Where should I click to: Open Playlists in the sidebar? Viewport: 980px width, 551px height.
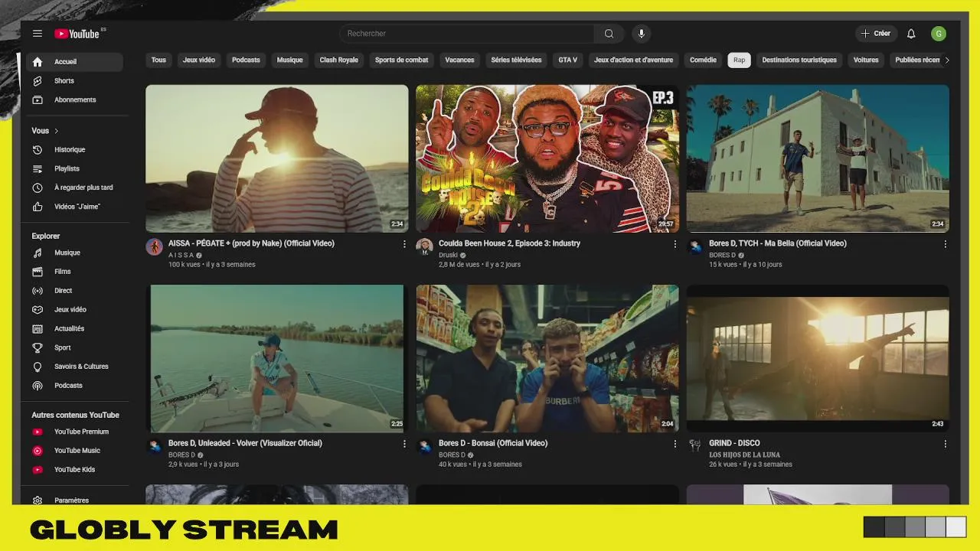(x=74, y=169)
